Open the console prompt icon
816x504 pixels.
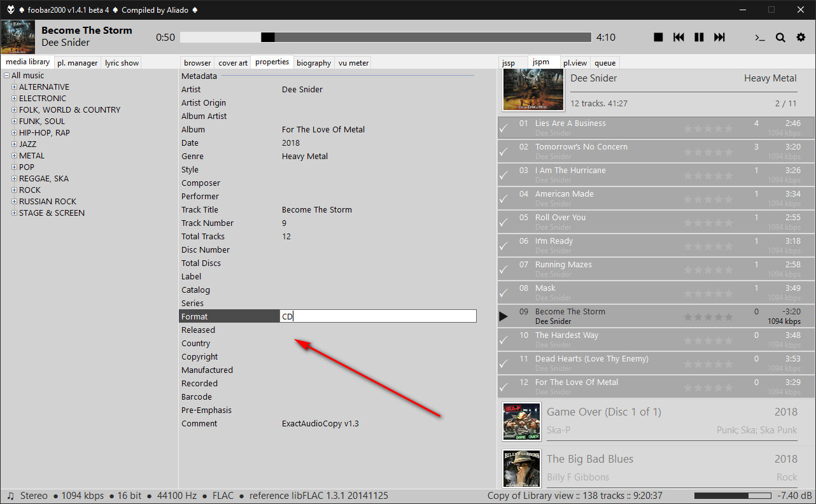(759, 38)
